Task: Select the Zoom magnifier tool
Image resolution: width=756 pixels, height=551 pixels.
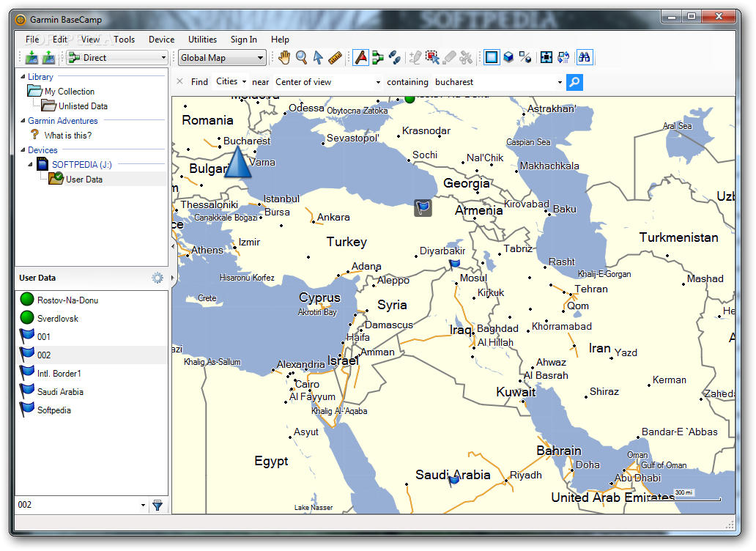Action: [301, 57]
